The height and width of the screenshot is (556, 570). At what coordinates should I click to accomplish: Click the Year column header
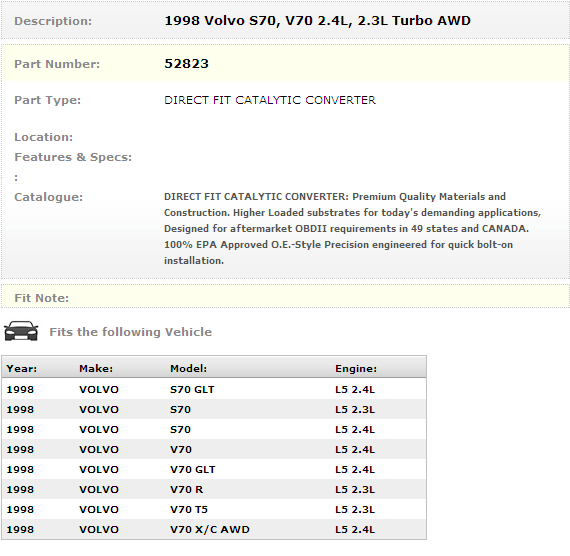click(x=22, y=369)
